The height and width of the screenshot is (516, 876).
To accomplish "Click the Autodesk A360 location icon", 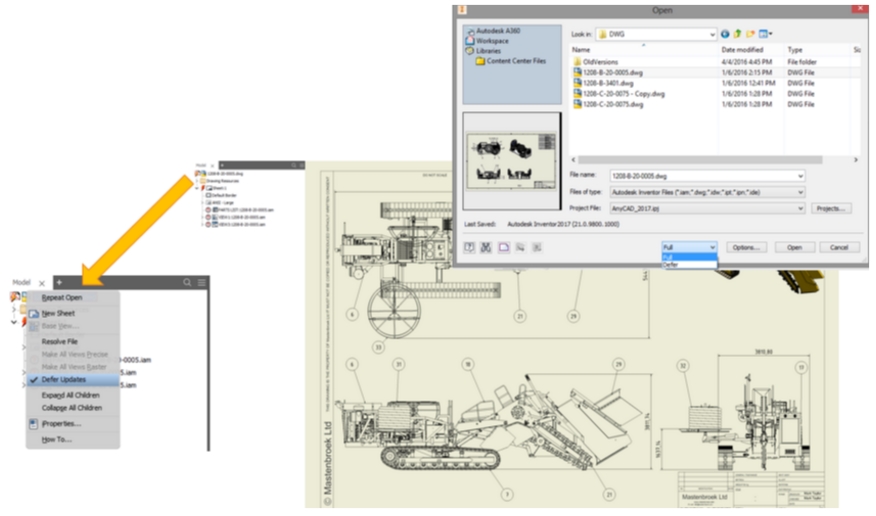I will coord(470,31).
